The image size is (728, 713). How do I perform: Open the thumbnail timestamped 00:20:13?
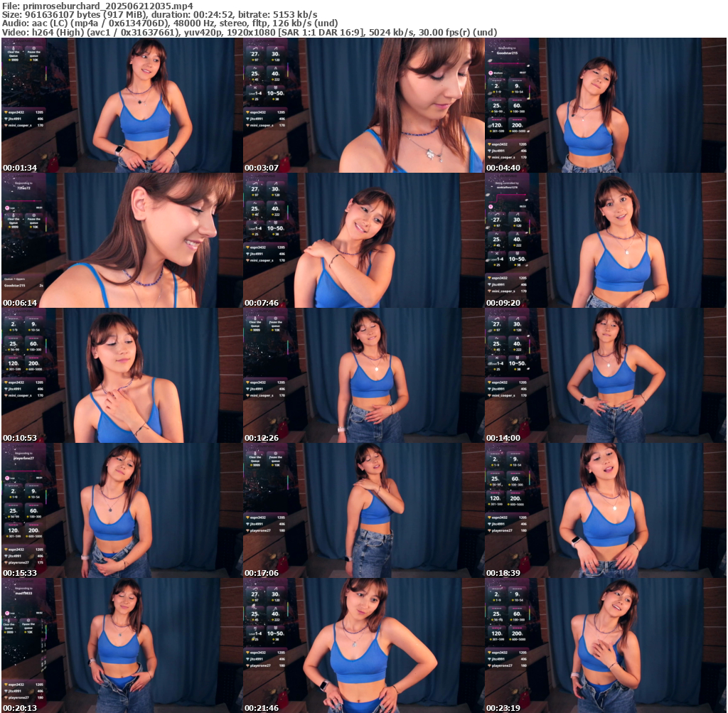[x=122, y=645]
